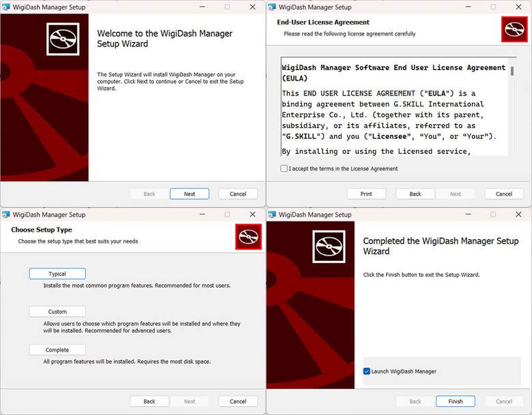
Task: Minimize the Choose Setup Type window
Action: tap(202, 214)
